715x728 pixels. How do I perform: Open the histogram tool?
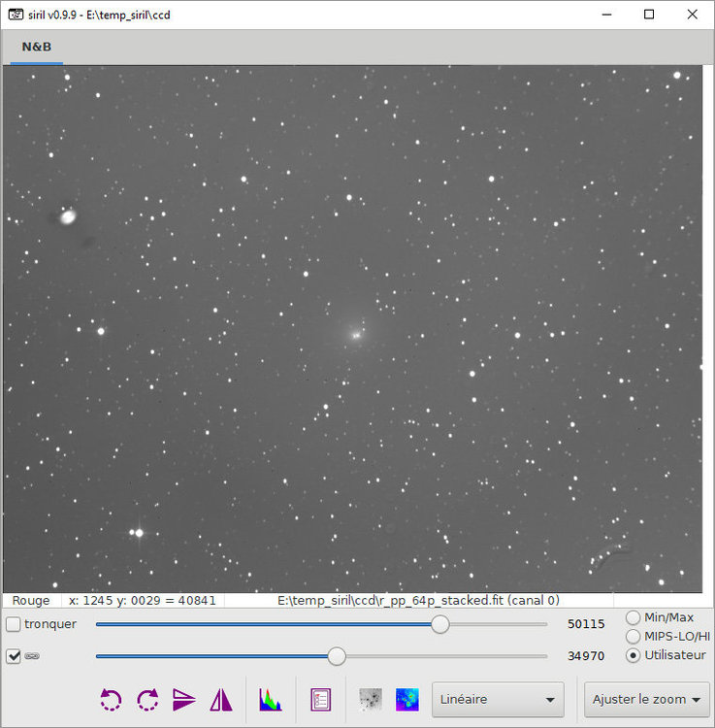(271, 699)
